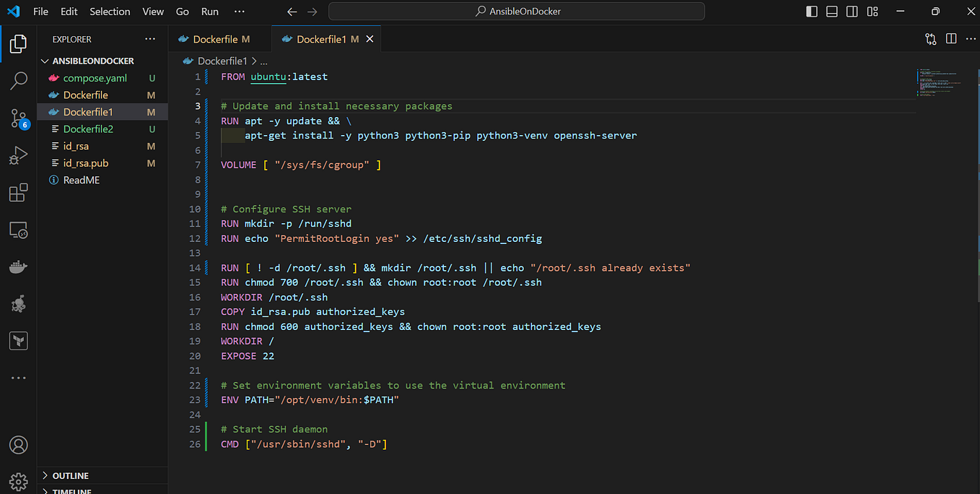
Task: Open the Manage settings gear
Action: click(18, 481)
